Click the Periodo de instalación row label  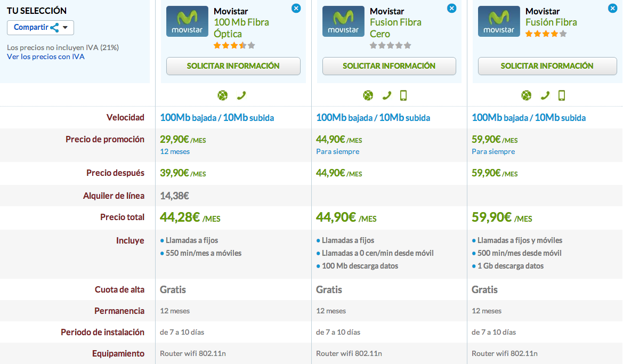coord(102,333)
